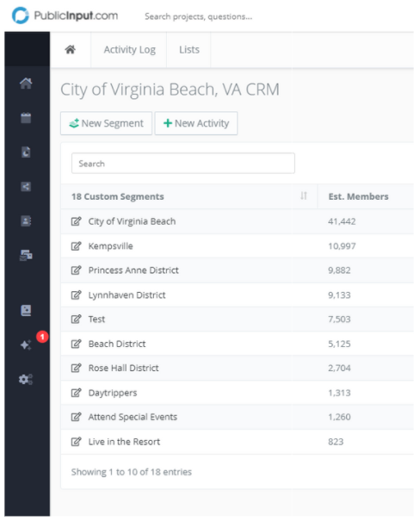The width and height of the screenshot is (420, 521).
Task: Open the Princess Anne District segment
Action: pyautogui.click(x=133, y=270)
